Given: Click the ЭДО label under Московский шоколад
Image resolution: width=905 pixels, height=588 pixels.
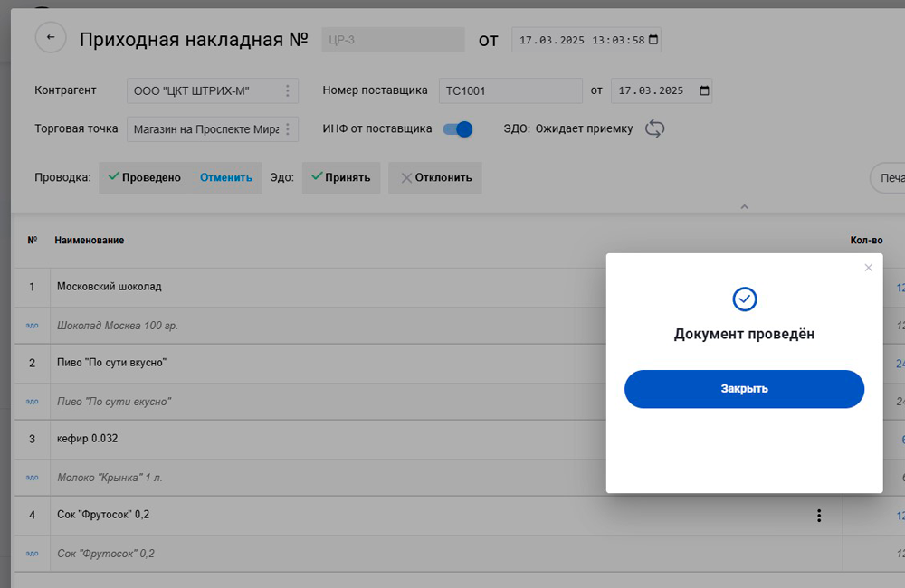Looking at the screenshot, I should tap(32, 326).
